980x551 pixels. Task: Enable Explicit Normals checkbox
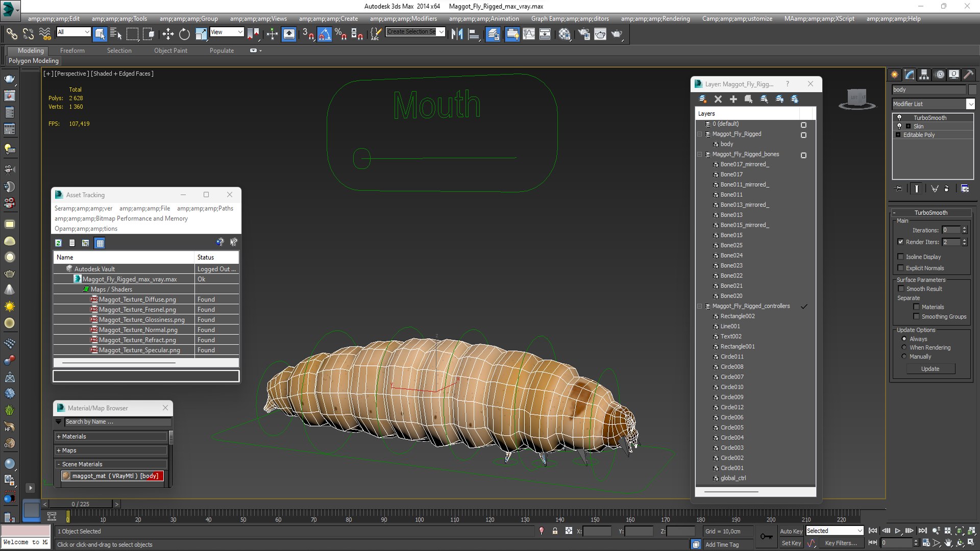(x=900, y=268)
